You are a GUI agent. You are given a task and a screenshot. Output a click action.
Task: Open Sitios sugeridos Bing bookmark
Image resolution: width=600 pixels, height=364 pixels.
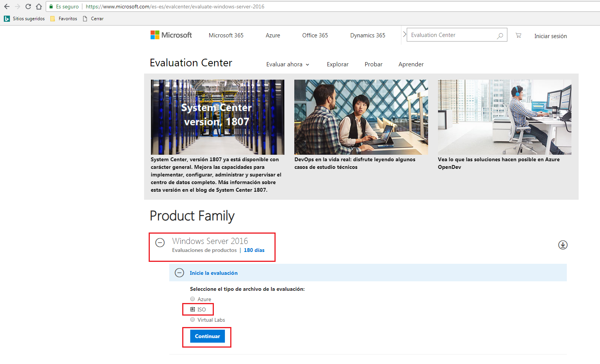(x=24, y=19)
